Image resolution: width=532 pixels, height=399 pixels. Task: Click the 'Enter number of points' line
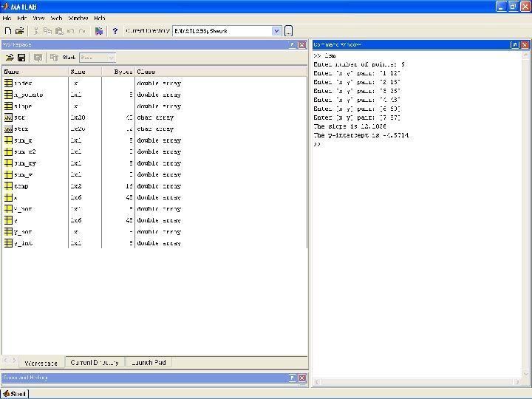pyautogui.click(x=359, y=64)
